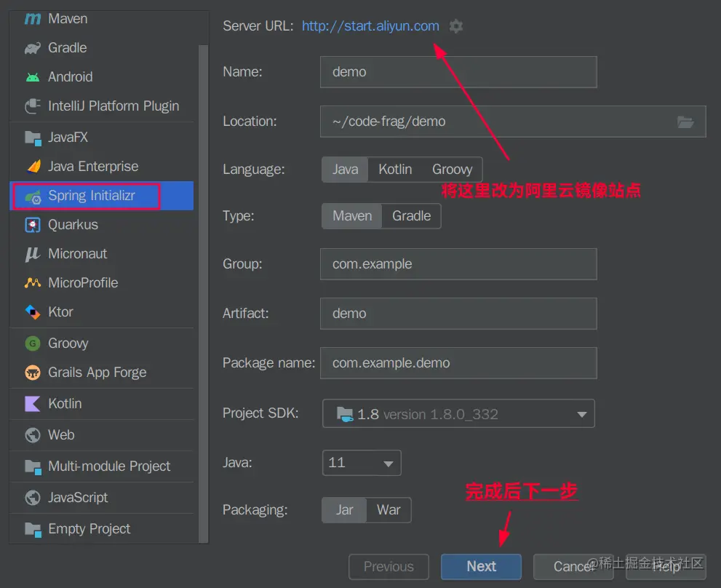Viewport: 721px width, 588px height.
Task: Select Grails App Forge entry
Action: click(101, 372)
